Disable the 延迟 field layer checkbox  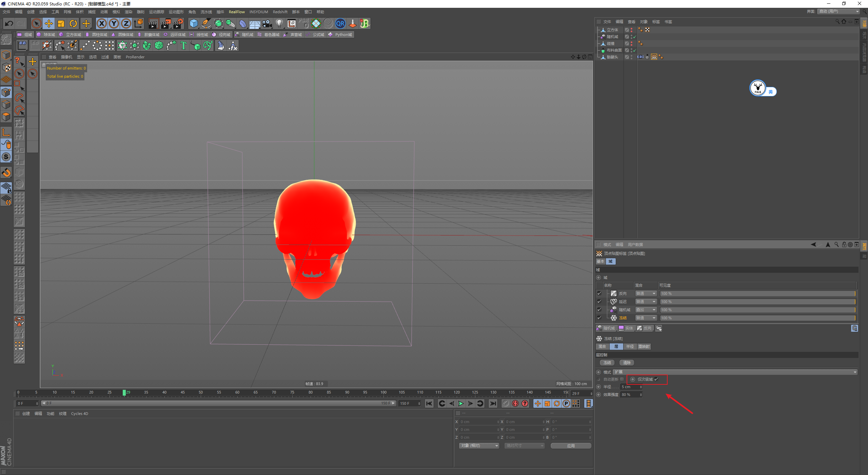click(x=599, y=302)
